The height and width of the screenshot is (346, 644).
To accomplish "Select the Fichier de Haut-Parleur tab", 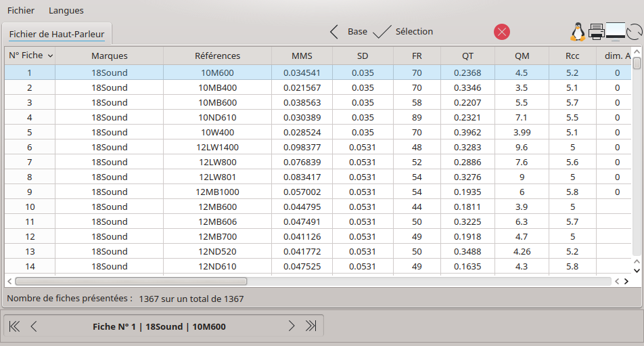I will coord(57,34).
